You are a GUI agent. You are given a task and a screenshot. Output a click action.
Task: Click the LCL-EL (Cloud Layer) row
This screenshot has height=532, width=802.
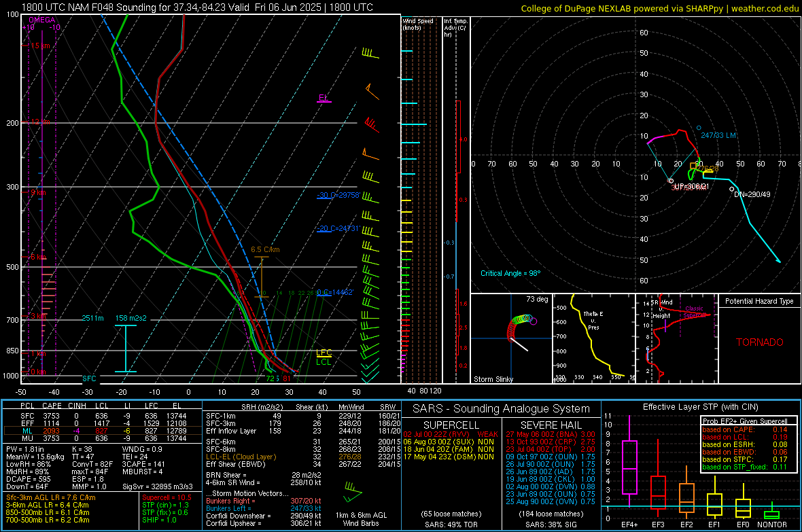(x=303, y=457)
